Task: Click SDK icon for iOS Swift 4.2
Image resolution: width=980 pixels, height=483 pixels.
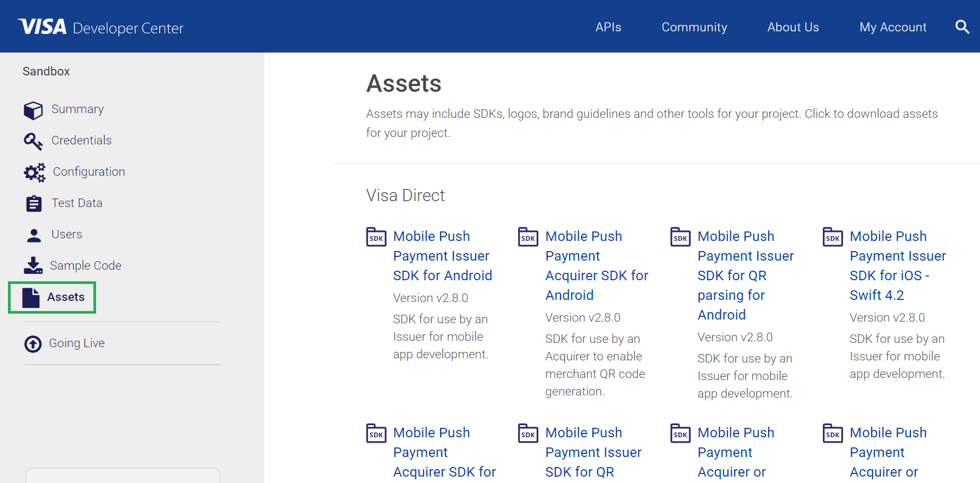Action: tap(833, 237)
